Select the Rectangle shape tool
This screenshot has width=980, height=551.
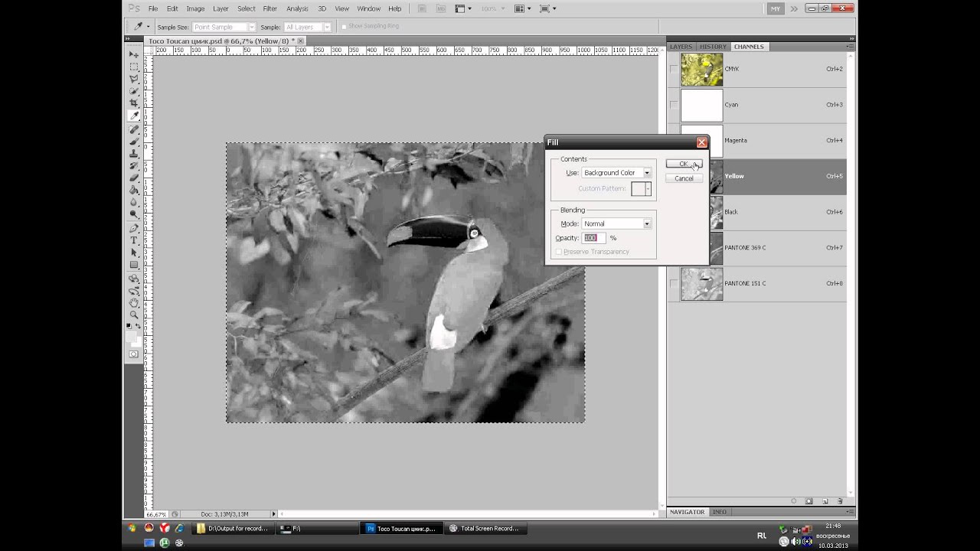[134, 265]
